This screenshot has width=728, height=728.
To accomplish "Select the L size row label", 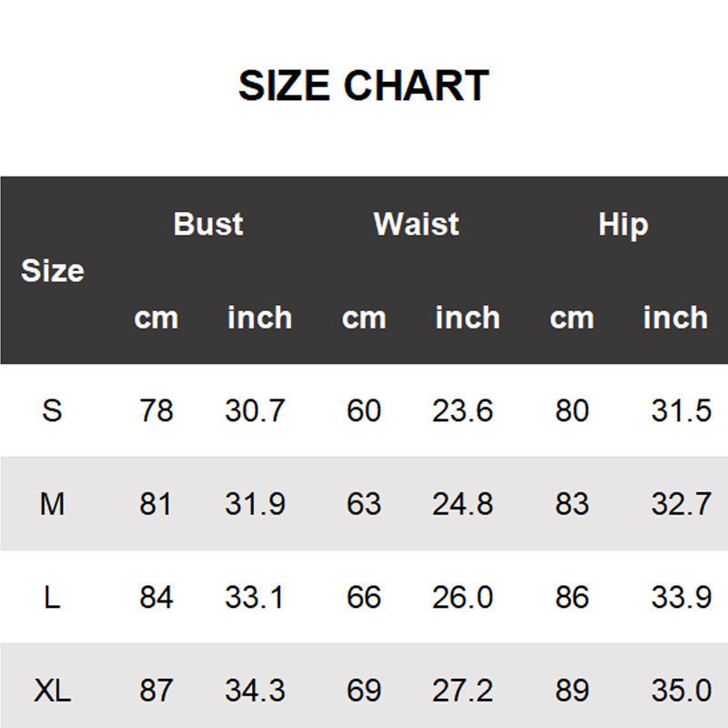I will click(x=52, y=598).
